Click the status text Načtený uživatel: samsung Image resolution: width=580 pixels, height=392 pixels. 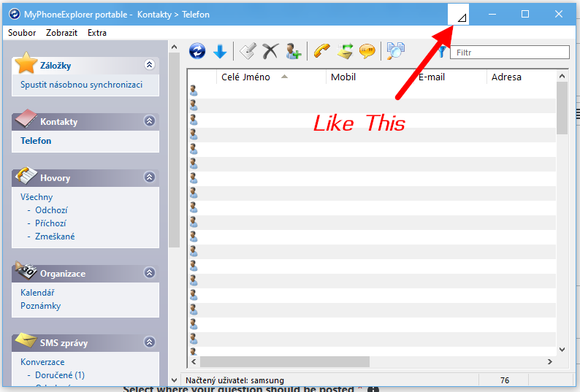click(x=235, y=380)
